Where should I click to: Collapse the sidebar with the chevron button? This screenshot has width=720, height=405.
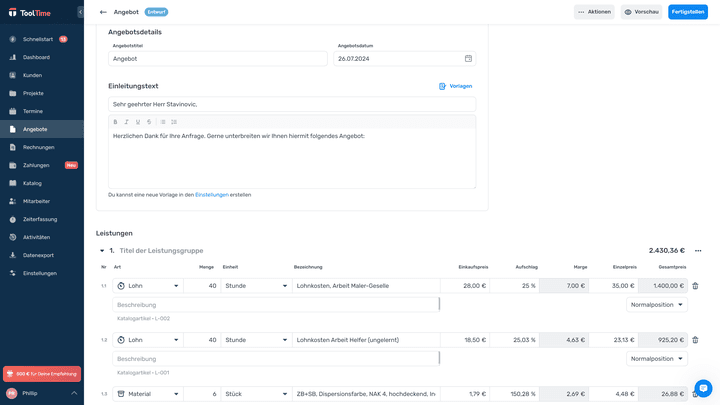[81, 12]
